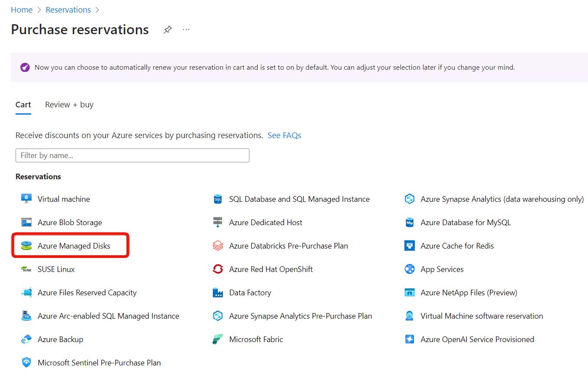
Task: Click the SUSE Linux icon
Action: [x=26, y=269]
